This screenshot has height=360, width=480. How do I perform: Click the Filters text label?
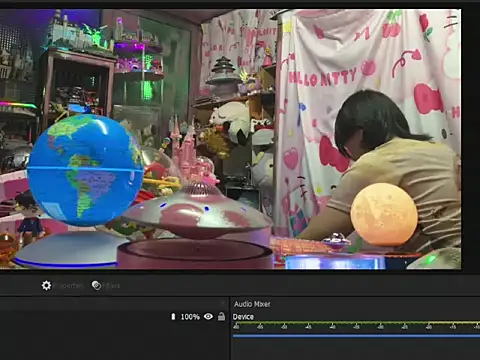[x=111, y=286]
